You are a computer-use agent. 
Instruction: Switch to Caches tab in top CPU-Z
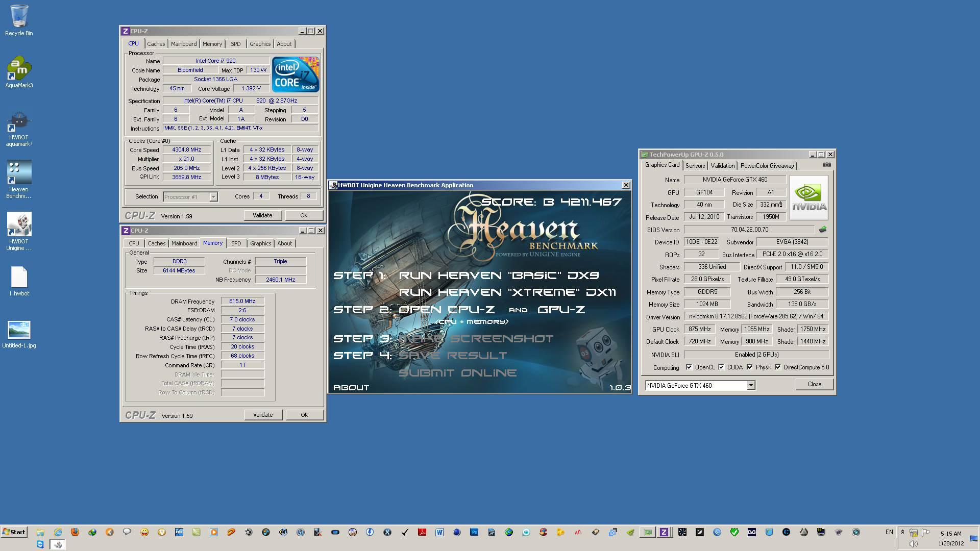click(x=156, y=44)
